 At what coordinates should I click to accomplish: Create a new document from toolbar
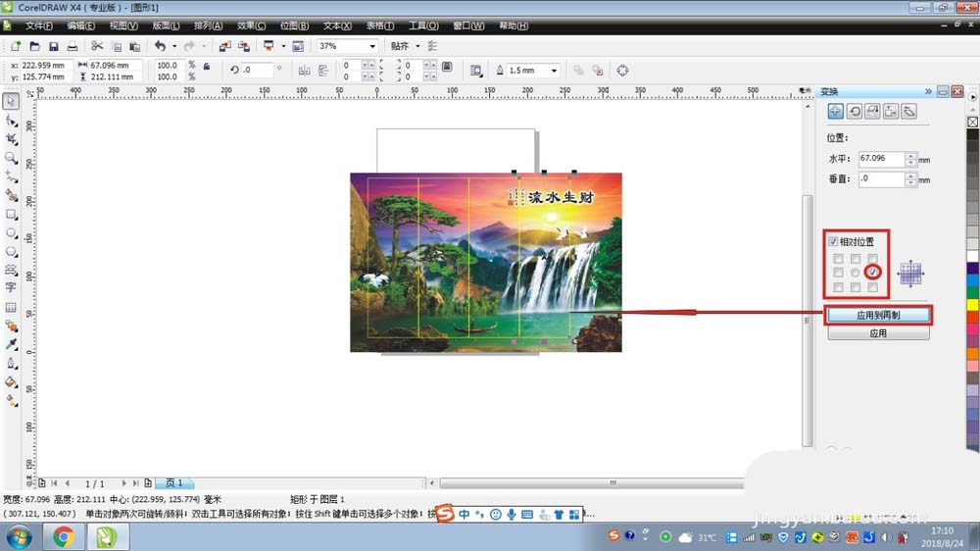pos(16,46)
